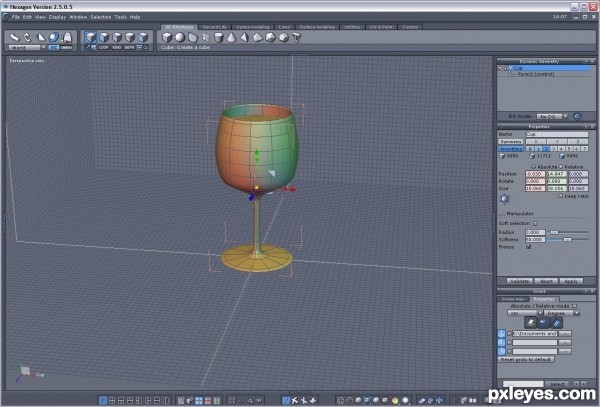
Task: Open the Help menu
Action: tap(135, 17)
